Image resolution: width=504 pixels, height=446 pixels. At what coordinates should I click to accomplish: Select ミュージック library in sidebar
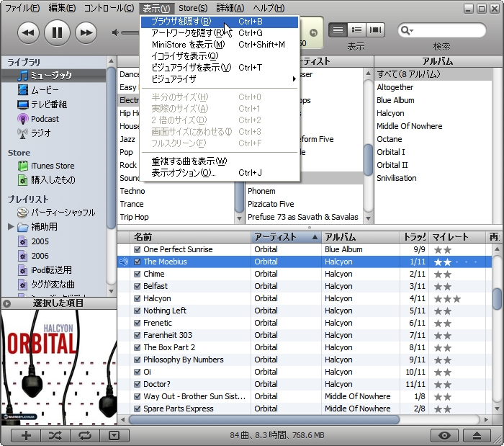[x=53, y=76]
